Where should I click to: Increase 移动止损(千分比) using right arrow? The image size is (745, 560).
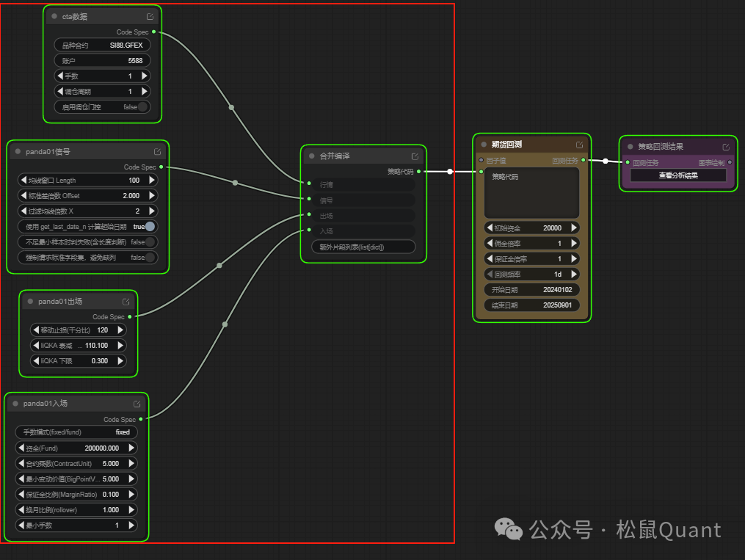pos(120,330)
